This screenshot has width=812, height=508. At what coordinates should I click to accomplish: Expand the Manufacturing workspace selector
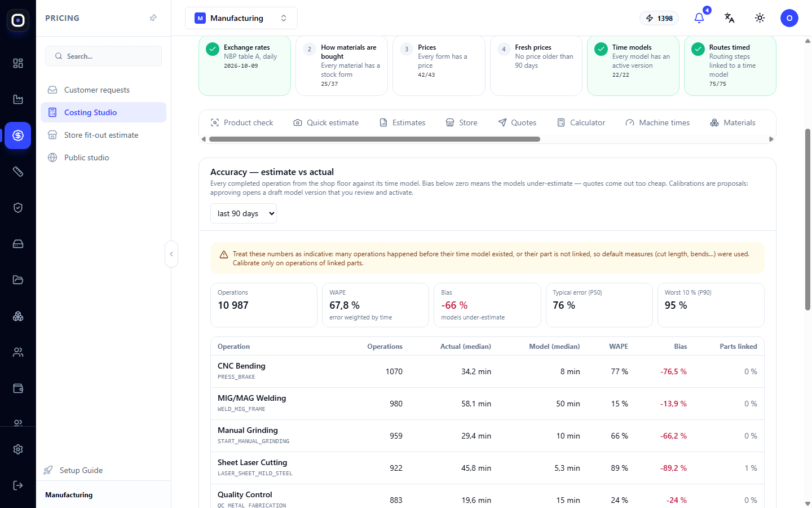pos(241,18)
